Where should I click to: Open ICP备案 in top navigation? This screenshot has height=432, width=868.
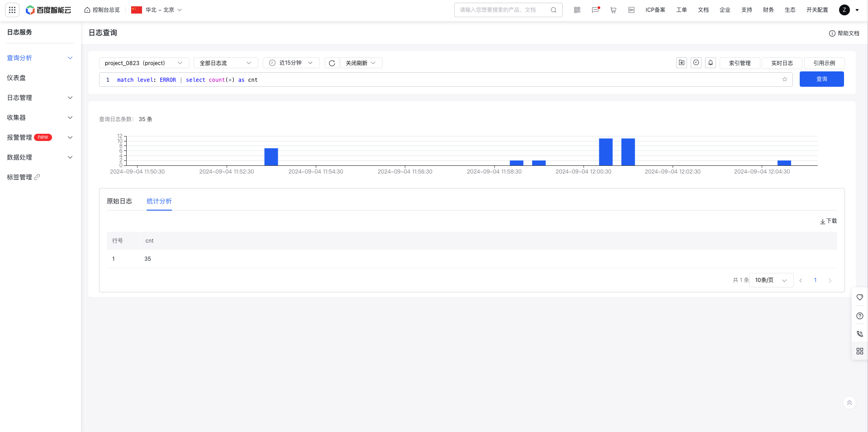coord(655,10)
